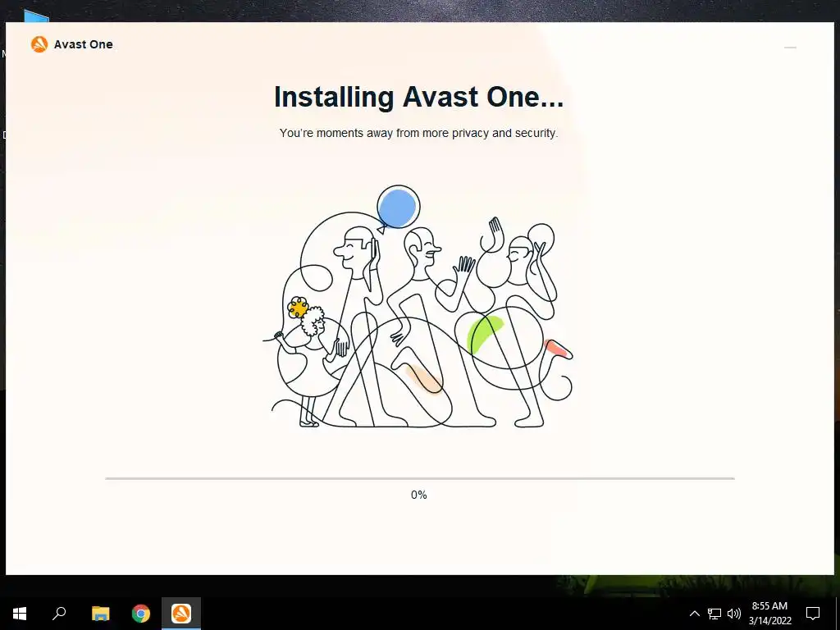
Task: Open the network status tray icon
Action: (714, 614)
